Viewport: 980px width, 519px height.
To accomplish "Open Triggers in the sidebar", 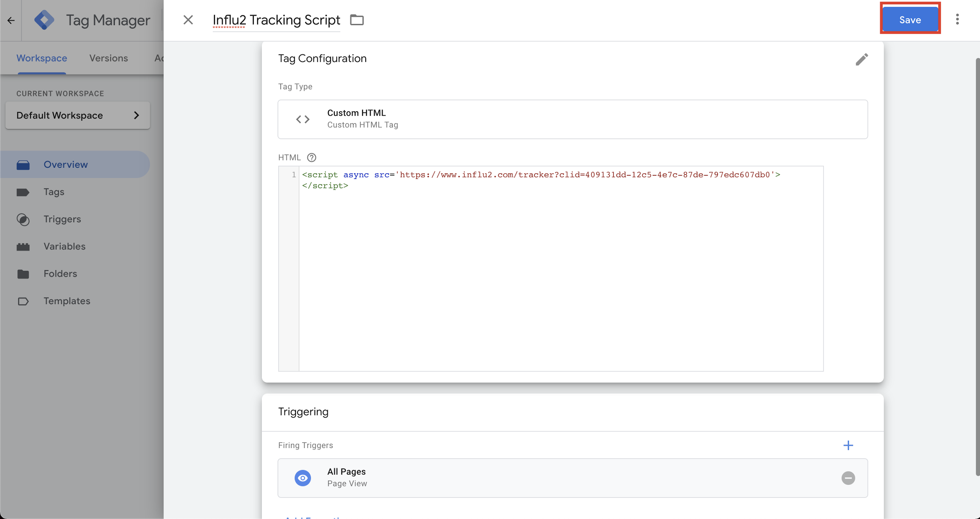I will [x=62, y=219].
